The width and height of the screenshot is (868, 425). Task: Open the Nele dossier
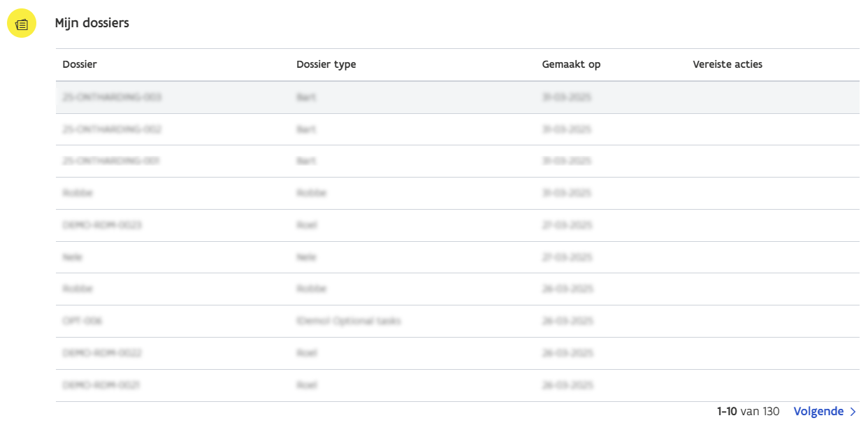click(72, 257)
